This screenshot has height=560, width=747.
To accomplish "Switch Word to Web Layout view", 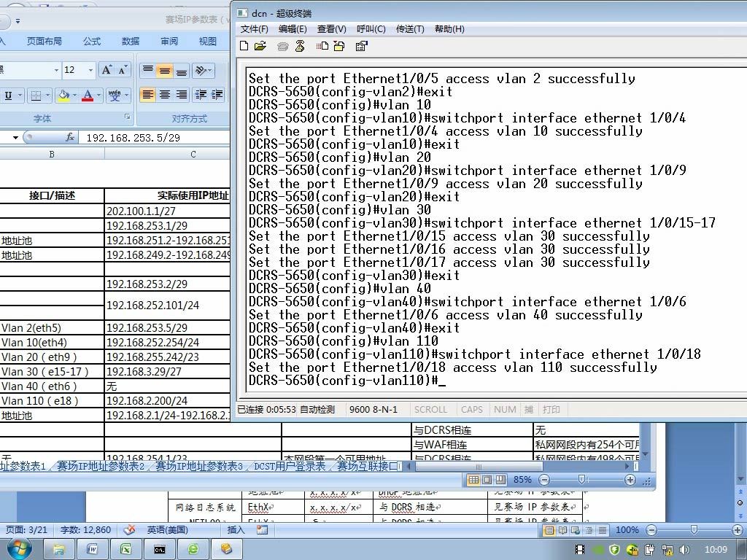I will point(576,530).
